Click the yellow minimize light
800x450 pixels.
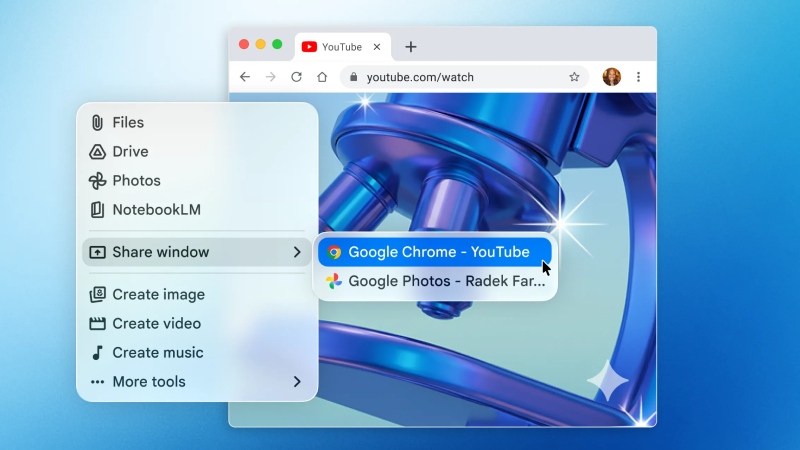pos(261,44)
